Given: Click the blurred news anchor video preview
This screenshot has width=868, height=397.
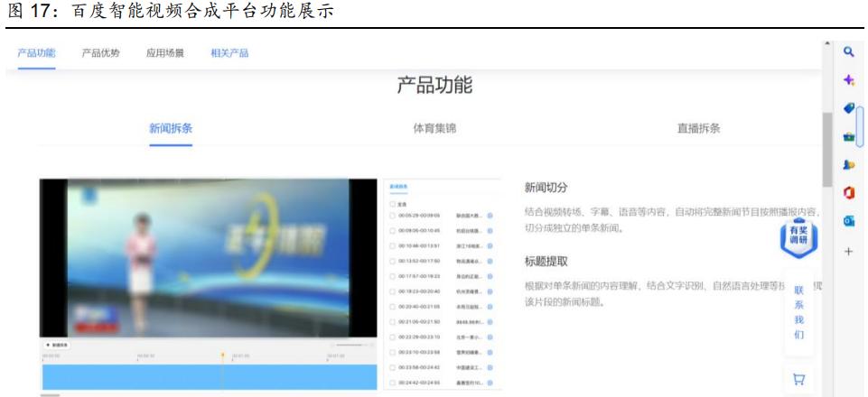Looking at the screenshot, I should (x=208, y=258).
